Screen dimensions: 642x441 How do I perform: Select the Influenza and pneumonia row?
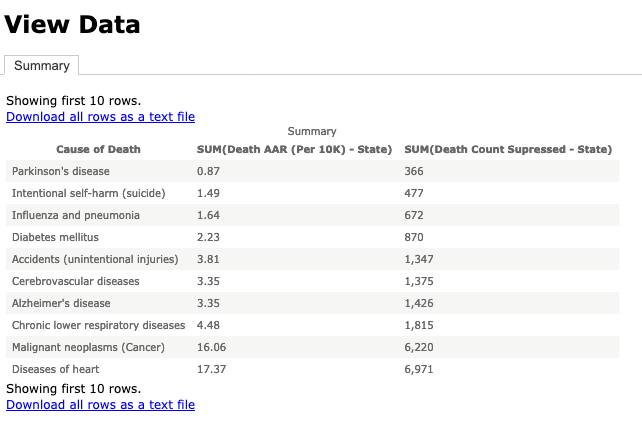pos(312,215)
